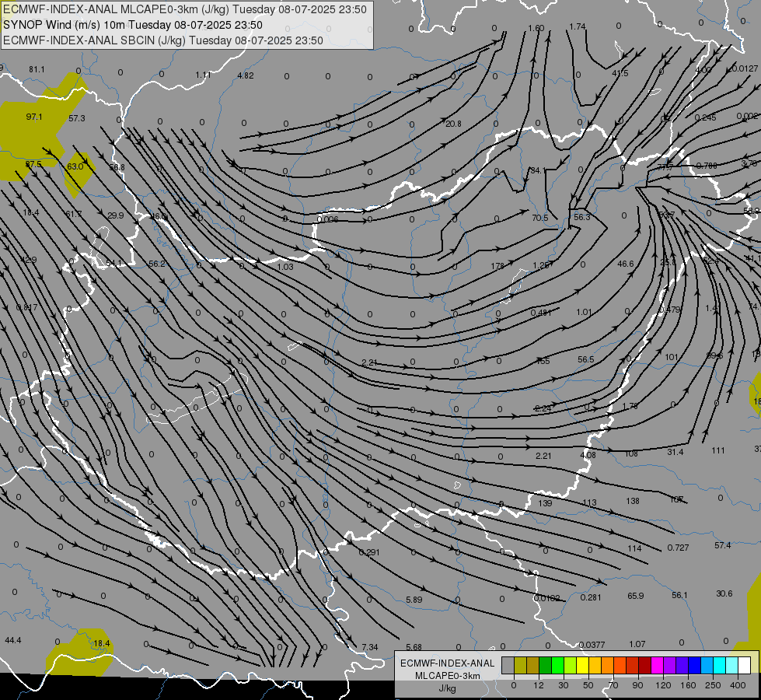Click the 139 value on the map
The height and width of the screenshot is (700, 761).
pyautogui.click(x=545, y=503)
